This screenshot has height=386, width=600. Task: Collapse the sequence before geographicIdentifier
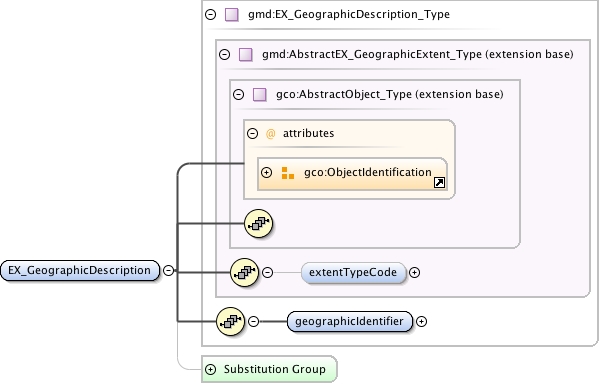253,321
